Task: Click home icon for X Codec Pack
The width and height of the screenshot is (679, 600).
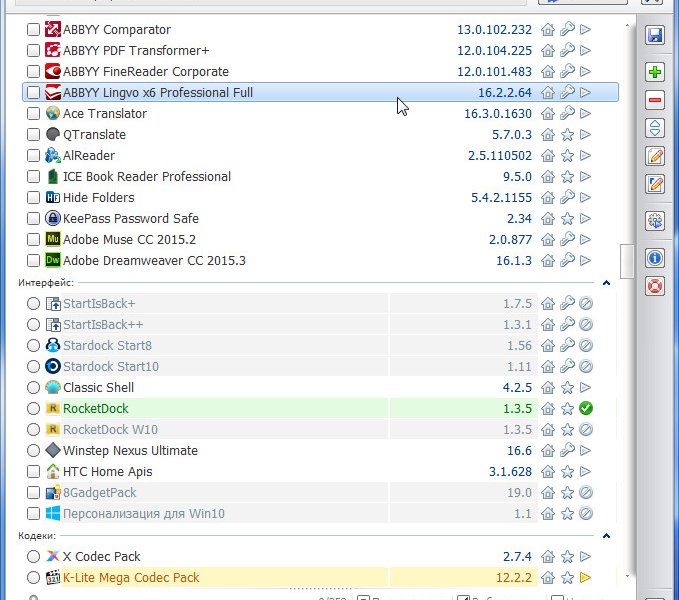Action: click(548, 556)
